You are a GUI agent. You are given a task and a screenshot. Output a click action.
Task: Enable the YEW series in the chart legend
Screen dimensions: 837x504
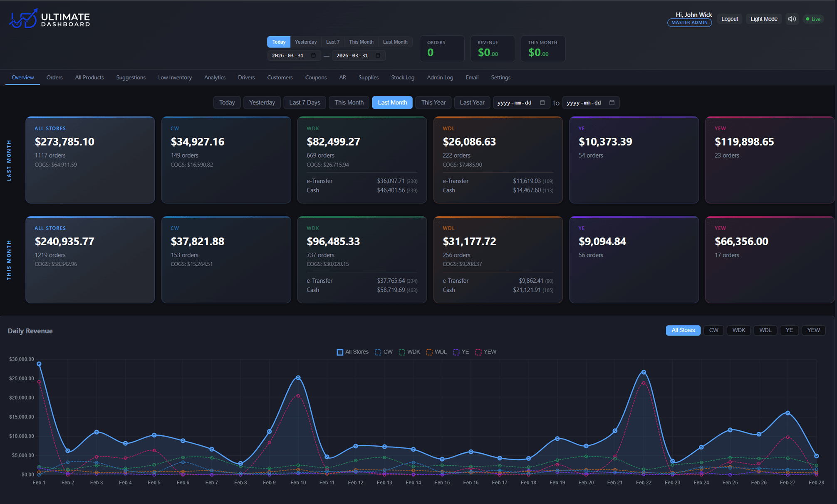[x=478, y=352]
